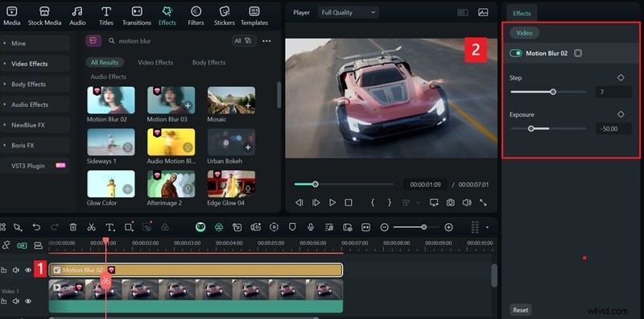Open the Transitions tab
The width and height of the screenshot is (644, 319).
pyautogui.click(x=137, y=16)
